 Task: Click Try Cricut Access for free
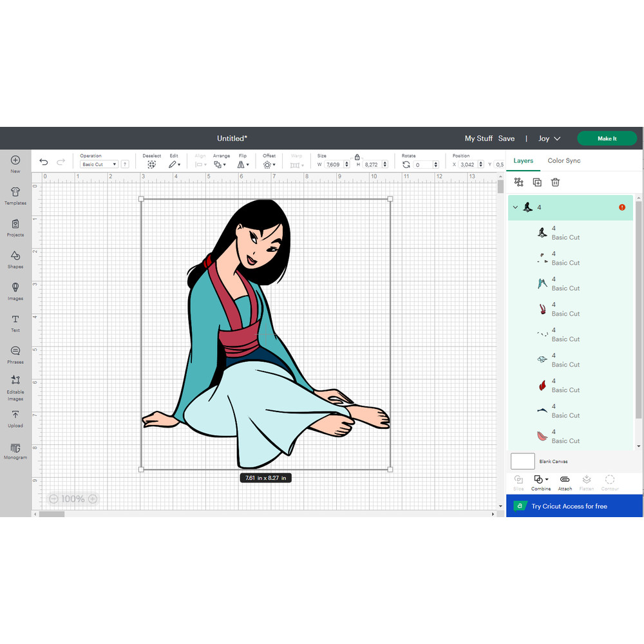point(574,506)
